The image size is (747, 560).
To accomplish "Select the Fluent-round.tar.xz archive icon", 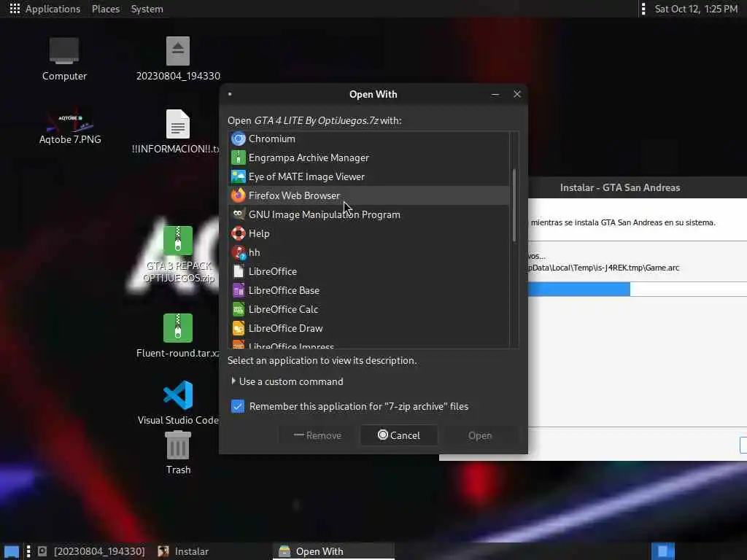I will click(x=178, y=328).
